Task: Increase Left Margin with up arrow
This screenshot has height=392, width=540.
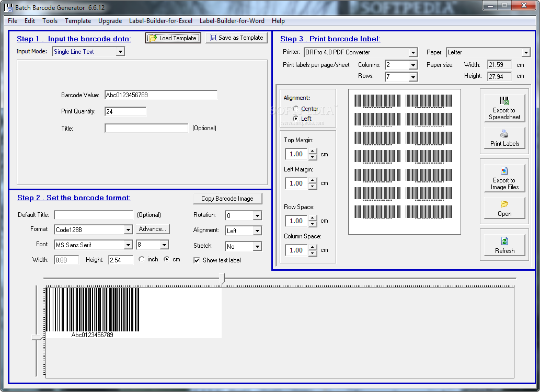Action: click(313, 180)
